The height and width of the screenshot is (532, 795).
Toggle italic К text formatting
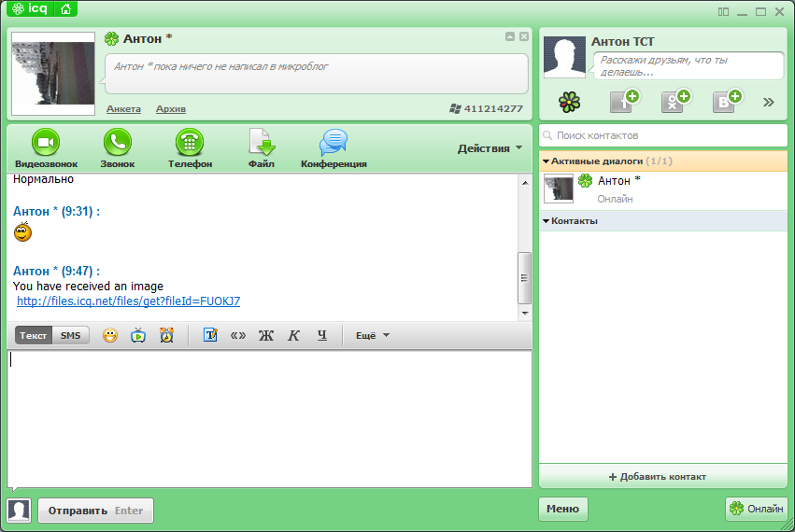pyautogui.click(x=293, y=336)
